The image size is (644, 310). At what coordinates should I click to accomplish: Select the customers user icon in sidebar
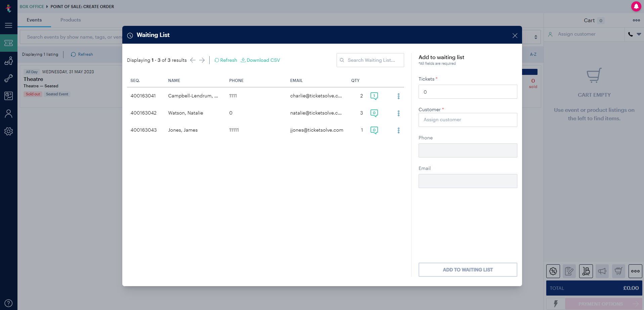click(9, 114)
